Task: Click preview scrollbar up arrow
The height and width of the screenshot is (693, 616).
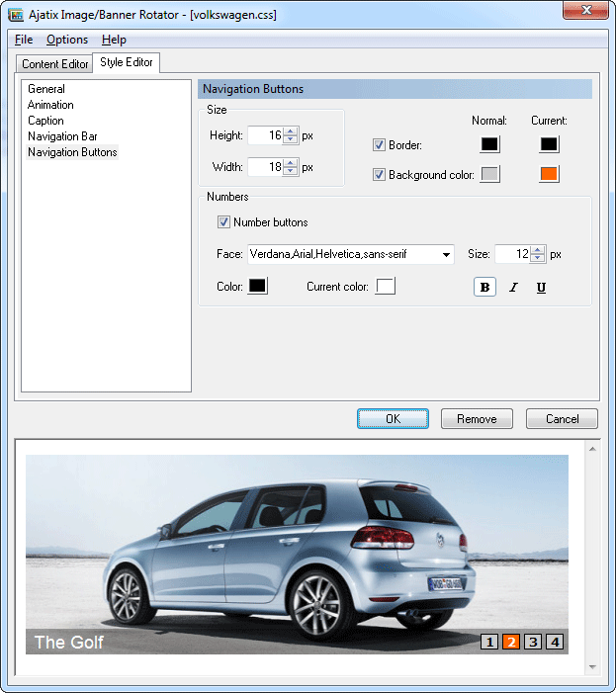Action: pos(592,449)
